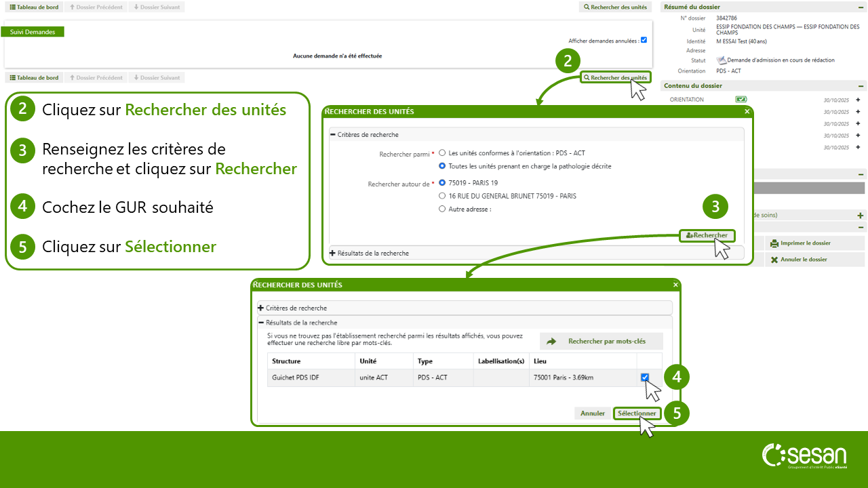This screenshot has height=488, width=868.
Task: Click Annuler in the search results dialog
Action: tap(592, 413)
